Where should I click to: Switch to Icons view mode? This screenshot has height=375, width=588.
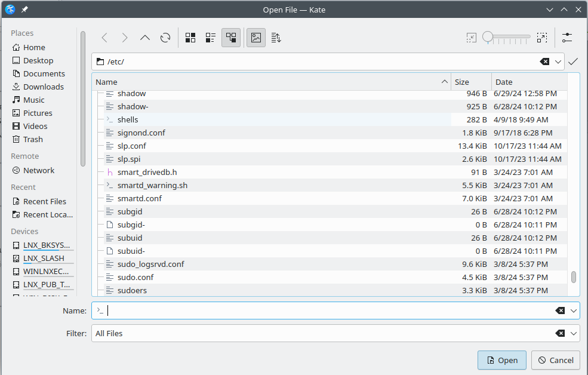pyautogui.click(x=190, y=38)
